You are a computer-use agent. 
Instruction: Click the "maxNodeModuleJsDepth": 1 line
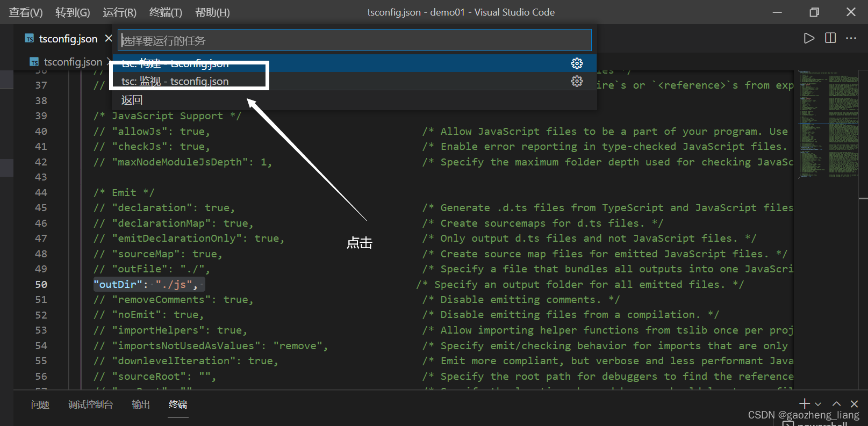[183, 162]
